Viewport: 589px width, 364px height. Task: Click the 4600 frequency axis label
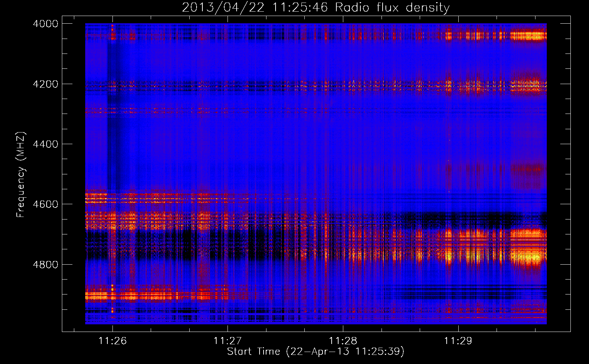(x=46, y=204)
